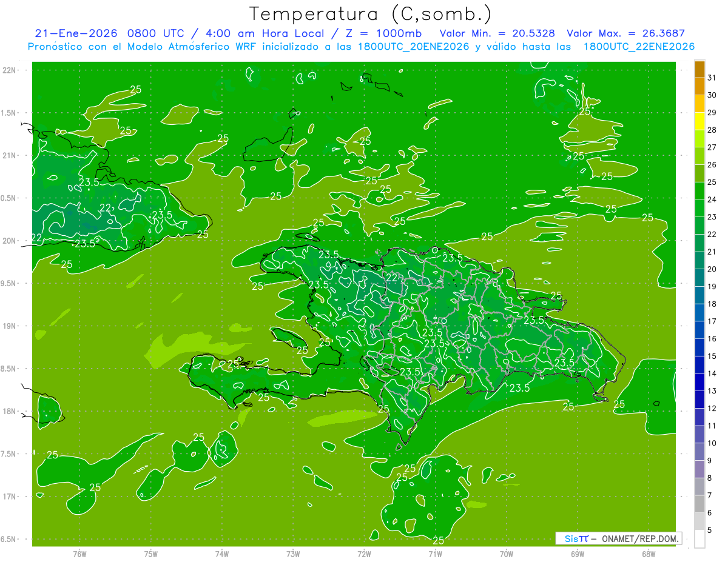
Task: Click the '73W' longitude axis label
Action: (x=293, y=554)
